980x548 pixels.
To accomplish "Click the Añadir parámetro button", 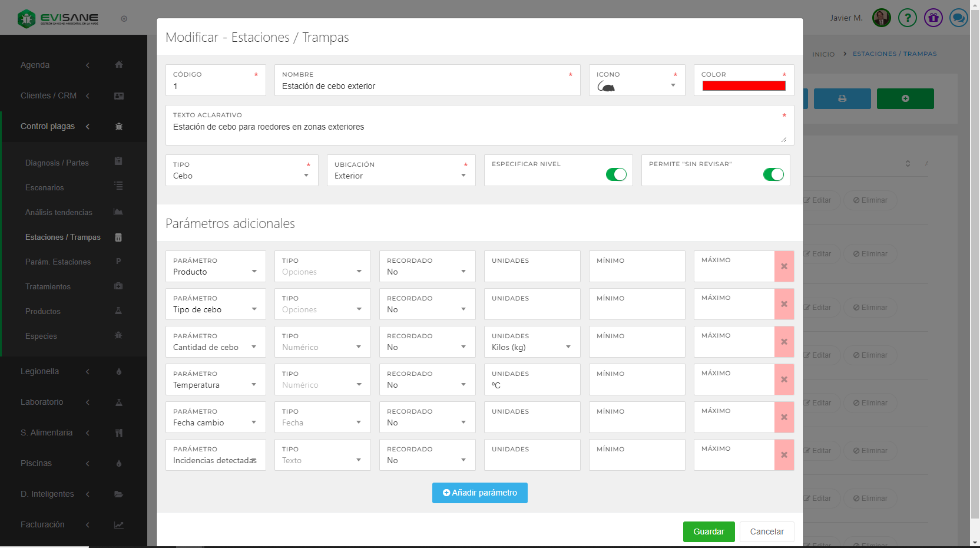I will click(x=479, y=493).
